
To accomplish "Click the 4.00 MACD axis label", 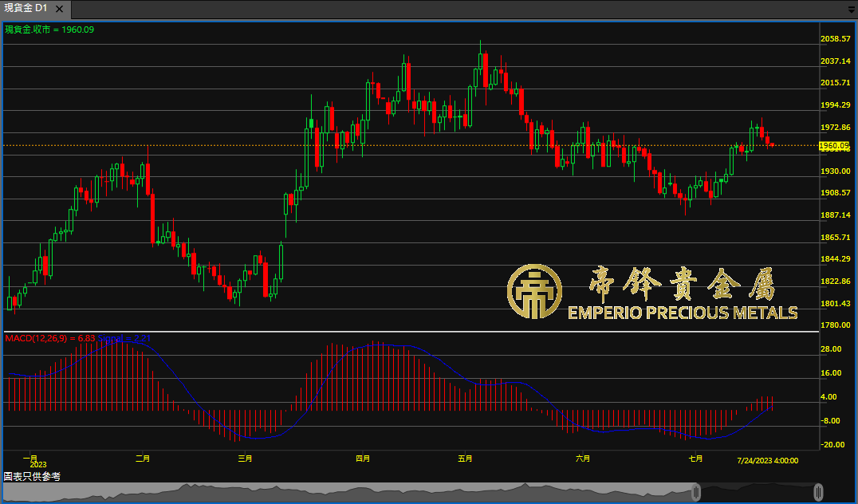I will (829, 397).
